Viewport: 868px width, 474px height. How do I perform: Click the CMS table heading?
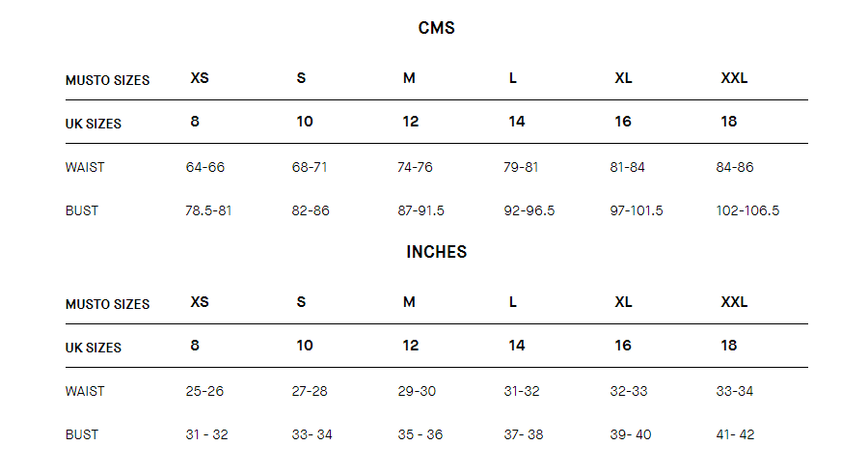tap(436, 28)
